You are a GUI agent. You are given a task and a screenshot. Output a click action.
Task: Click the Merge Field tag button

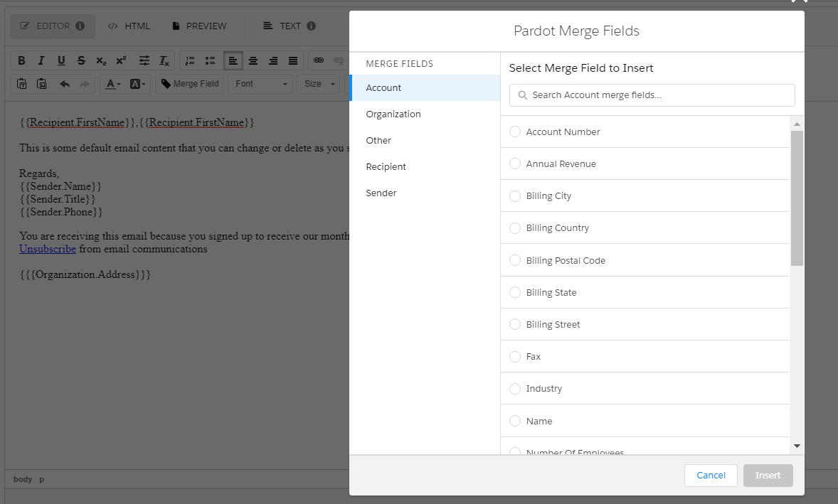coord(190,84)
